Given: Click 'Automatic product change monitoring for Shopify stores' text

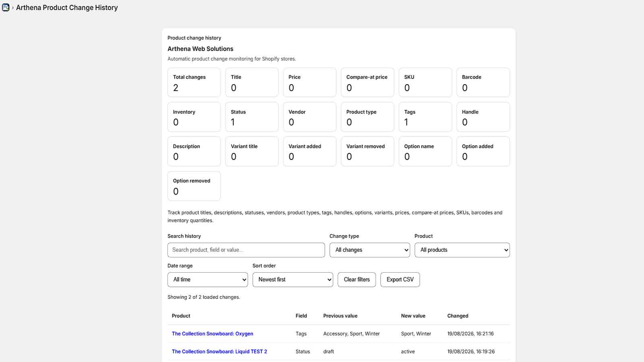Looking at the screenshot, I should tap(231, 59).
